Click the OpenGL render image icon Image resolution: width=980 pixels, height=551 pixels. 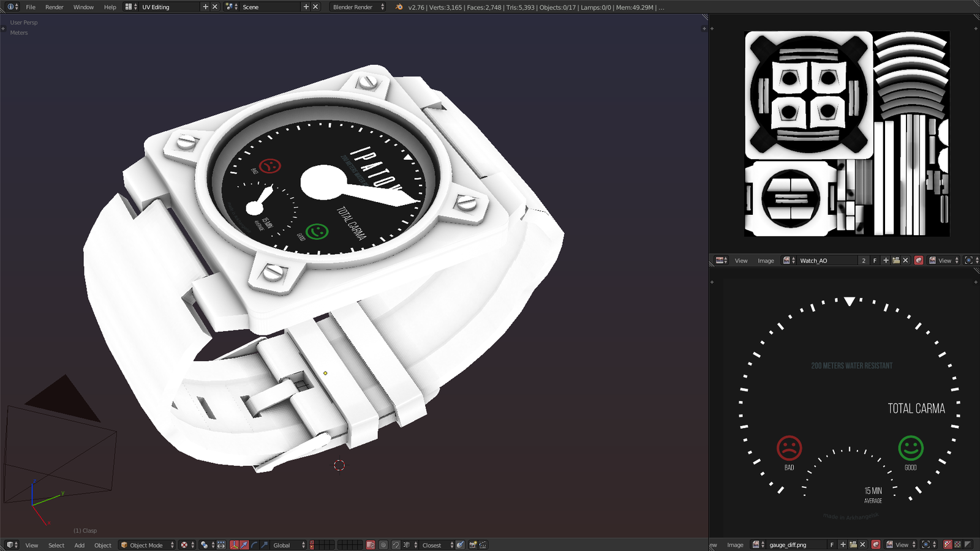(473, 545)
